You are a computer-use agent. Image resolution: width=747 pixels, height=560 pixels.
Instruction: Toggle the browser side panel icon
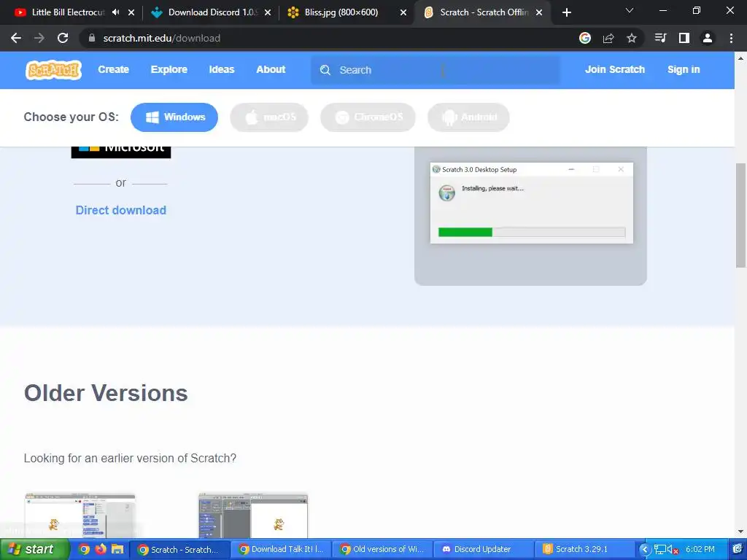[684, 38]
